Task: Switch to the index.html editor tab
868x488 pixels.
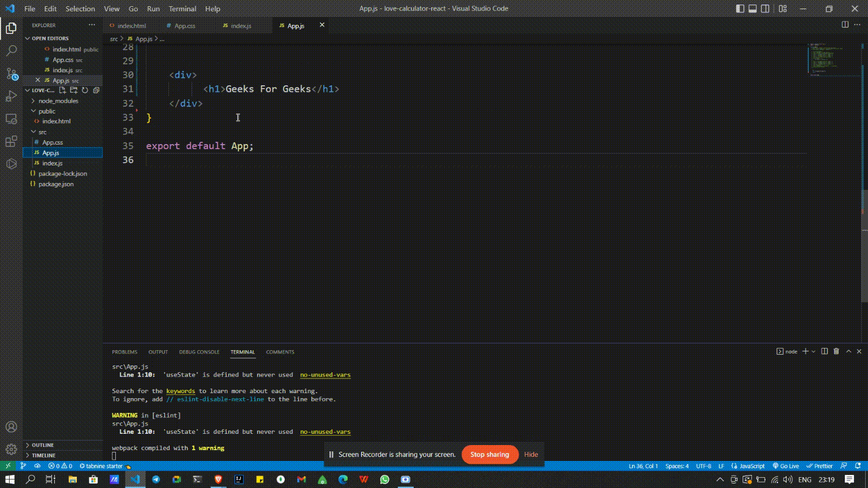Action: [131, 25]
